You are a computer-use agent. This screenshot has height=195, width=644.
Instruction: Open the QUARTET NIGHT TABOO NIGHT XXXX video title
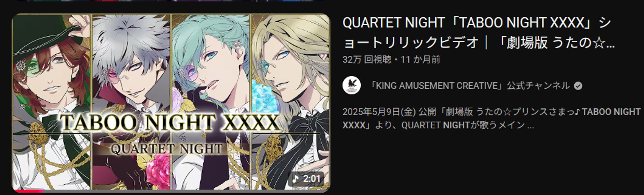click(x=479, y=32)
